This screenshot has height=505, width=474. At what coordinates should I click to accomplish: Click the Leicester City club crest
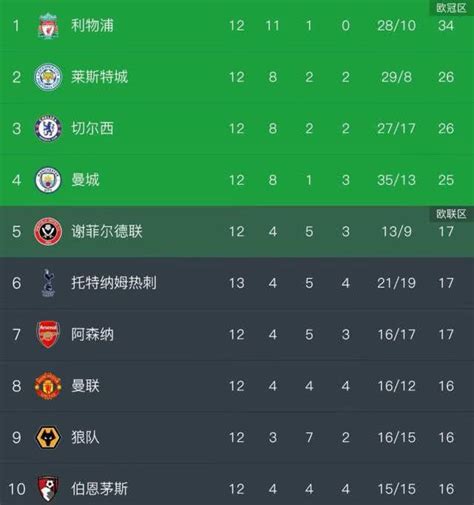[48, 77]
